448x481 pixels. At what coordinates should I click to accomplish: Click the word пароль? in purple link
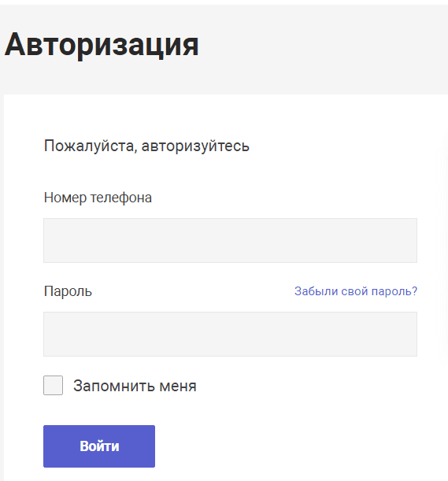394,291
